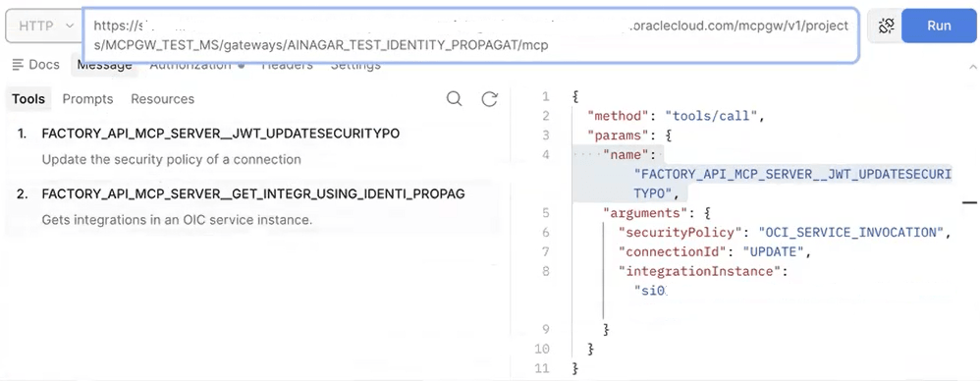This screenshot has height=381, width=980.
Task: Click the "UPDATE" value
Action: tap(774, 251)
